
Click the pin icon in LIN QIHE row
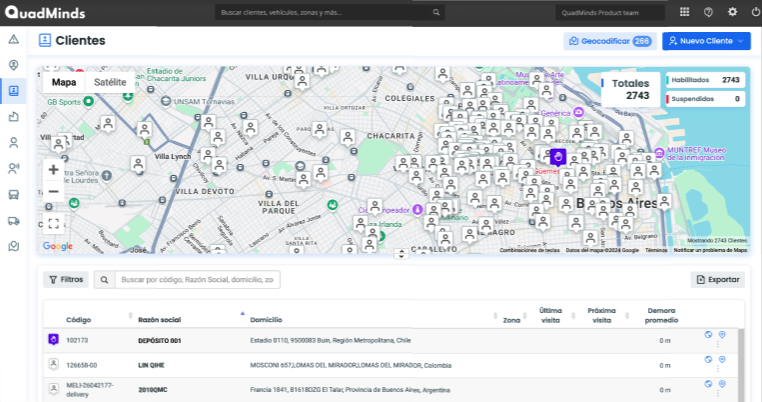click(x=722, y=359)
